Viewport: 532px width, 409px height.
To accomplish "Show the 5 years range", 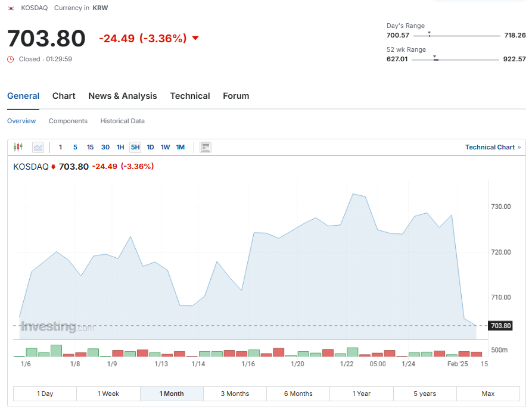I will point(425,394).
